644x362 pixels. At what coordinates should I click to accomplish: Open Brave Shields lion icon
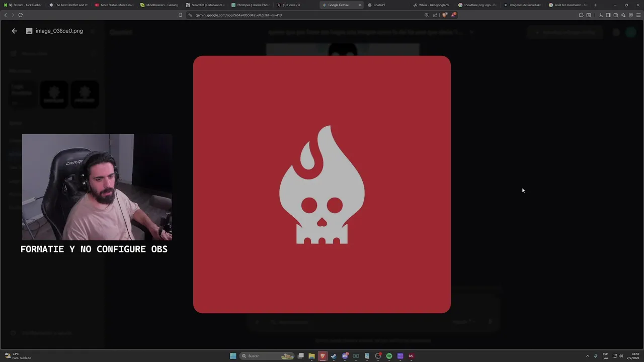[445, 15]
